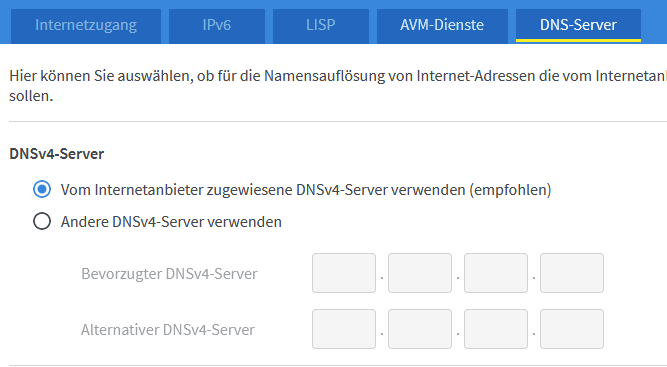Select the DNS-Server tab
Screen dimensions: 667x367
point(578,26)
